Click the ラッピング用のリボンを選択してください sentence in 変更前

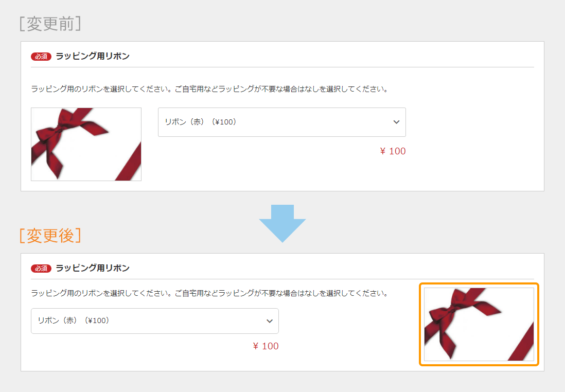[x=103, y=89]
